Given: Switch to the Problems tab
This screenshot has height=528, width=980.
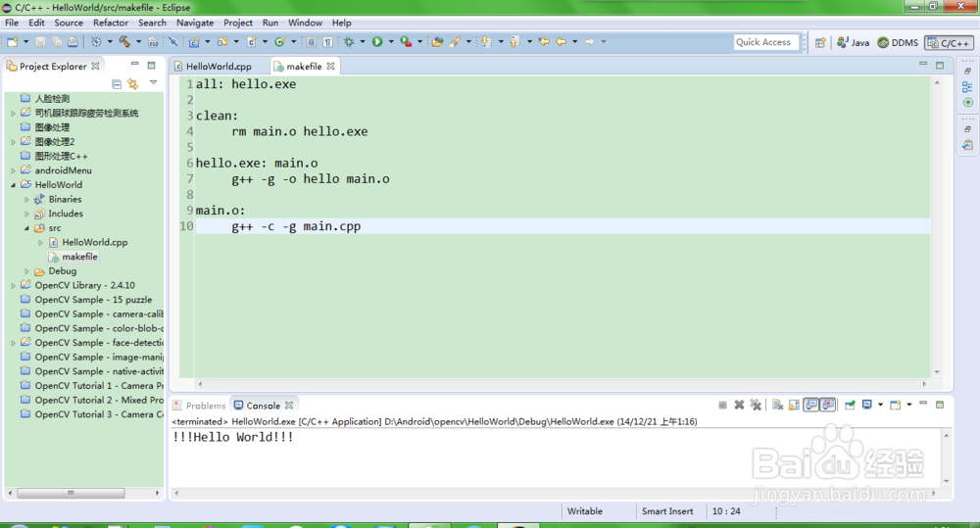Looking at the screenshot, I should point(199,406).
